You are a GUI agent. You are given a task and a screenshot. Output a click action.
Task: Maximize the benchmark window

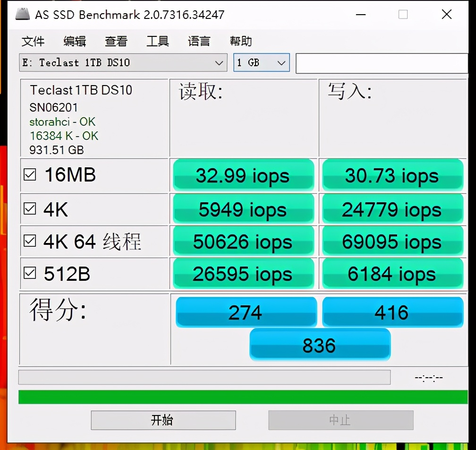(403, 14)
